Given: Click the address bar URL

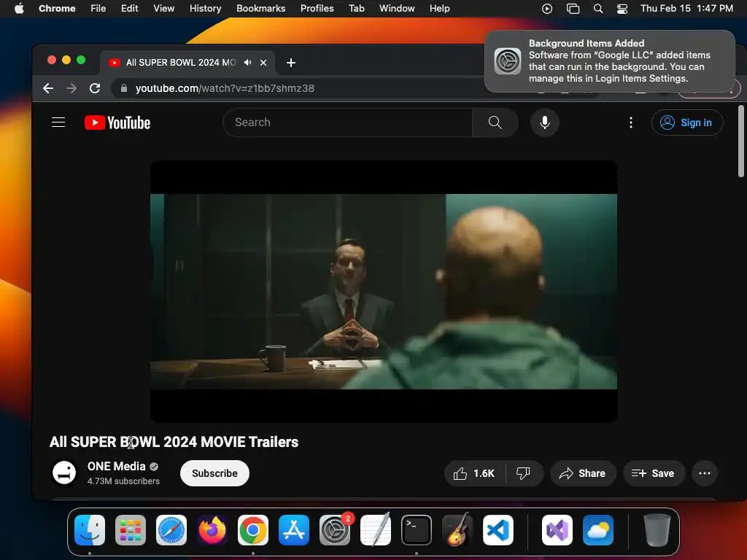Looking at the screenshot, I should point(225,88).
